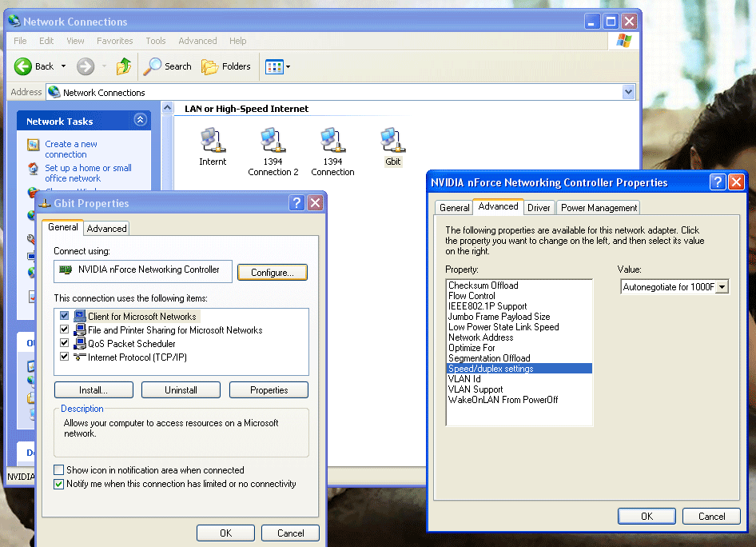
Task: Click the Configure... button
Action: tap(273, 273)
